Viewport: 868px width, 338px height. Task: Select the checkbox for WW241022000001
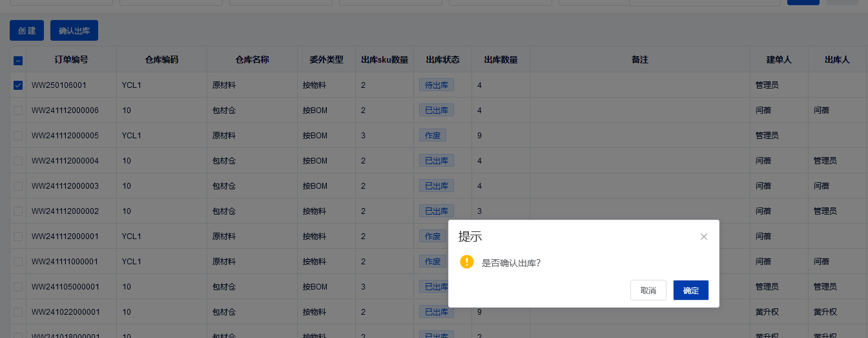18,312
